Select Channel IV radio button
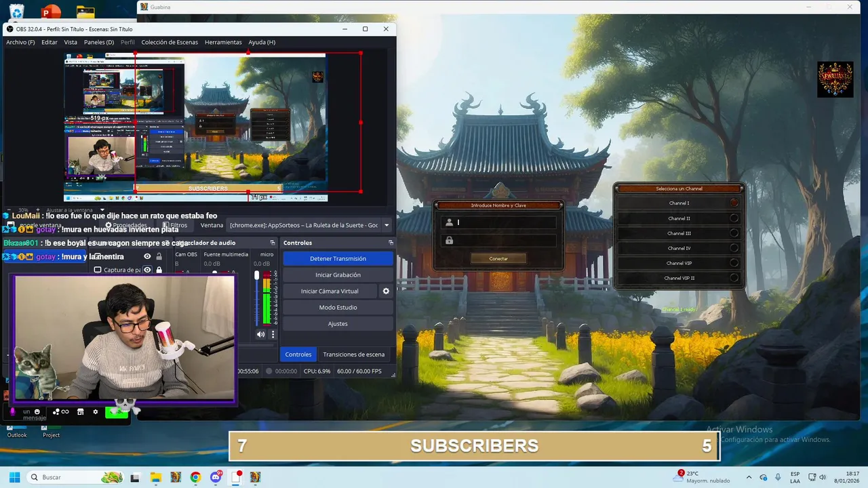 pos(734,248)
